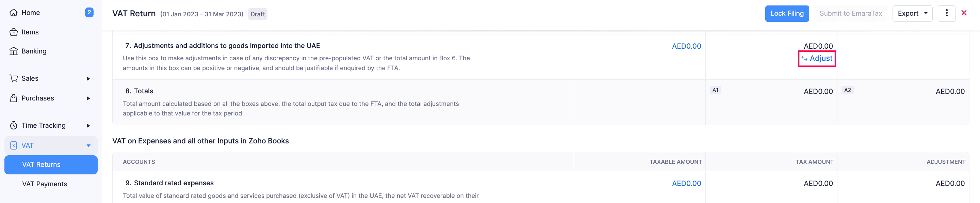
Task: Click the VAT sidebar icon
Action: pyautogui.click(x=14, y=145)
